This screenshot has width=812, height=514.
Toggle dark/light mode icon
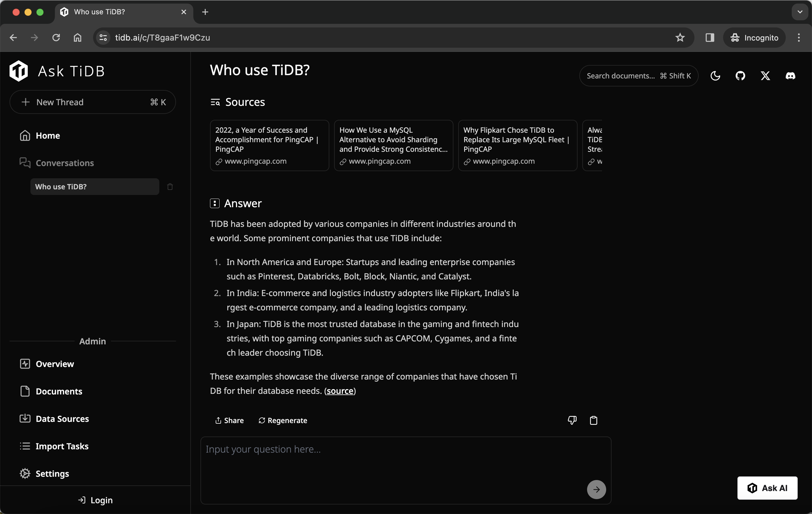pyautogui.click(x=715, y=75)
